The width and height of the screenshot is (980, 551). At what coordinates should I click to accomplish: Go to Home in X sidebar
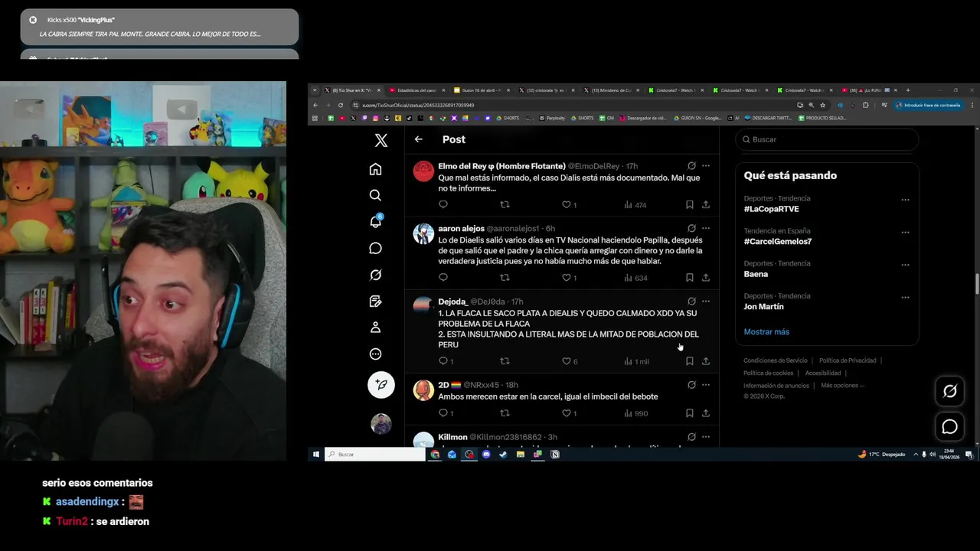pos(375,169)
